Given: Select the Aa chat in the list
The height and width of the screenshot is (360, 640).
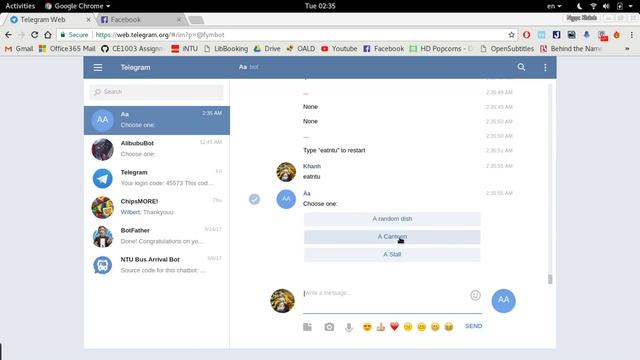Looking at the screenshot, I should [x=157, y=120].
